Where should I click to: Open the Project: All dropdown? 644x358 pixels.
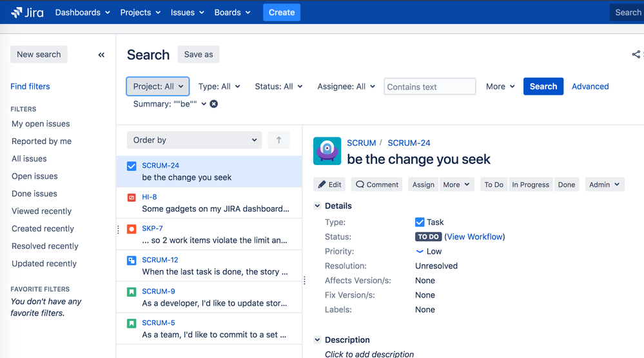tap(158, 86)
